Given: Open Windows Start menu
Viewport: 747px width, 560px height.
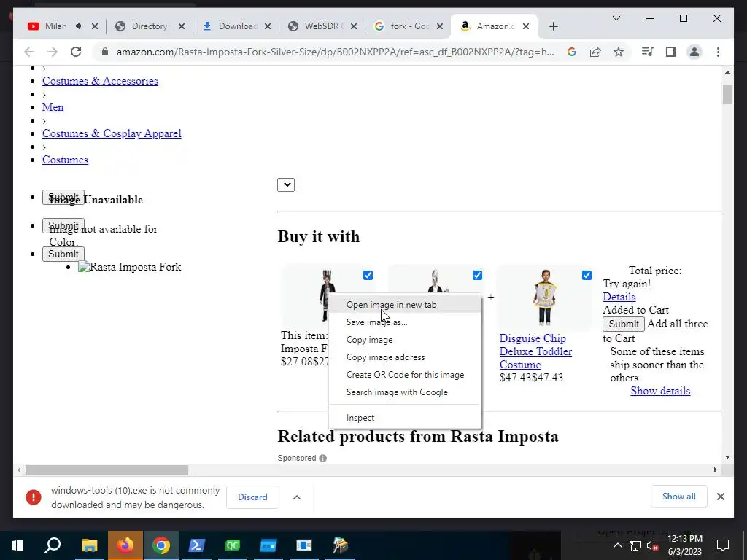Looking at the screenshot, I should click(x=18, y=545).
